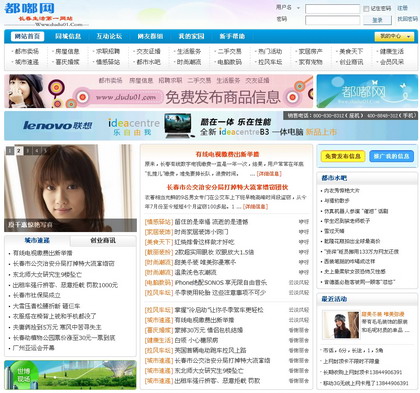
Task: Open list item 长春市社保局成立
Action: coord(37,295)
